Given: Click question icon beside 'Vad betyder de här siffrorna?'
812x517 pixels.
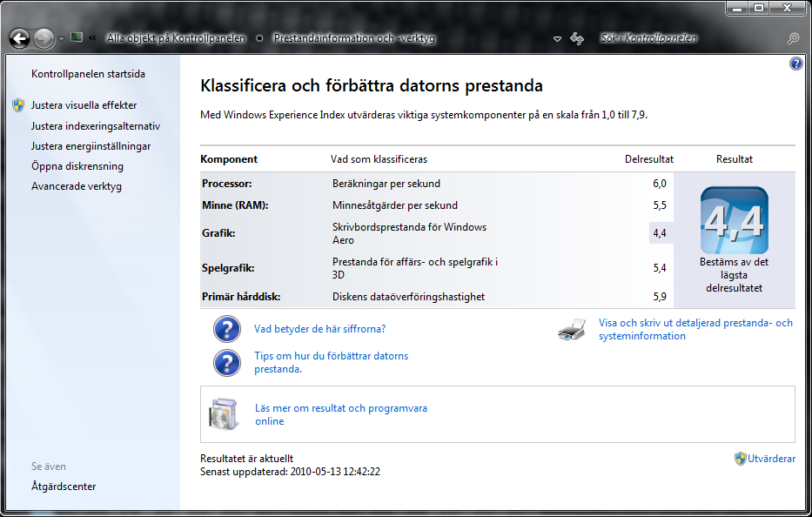Looking at the screenshot, I should pyautogui.click(x=227, y=329).
